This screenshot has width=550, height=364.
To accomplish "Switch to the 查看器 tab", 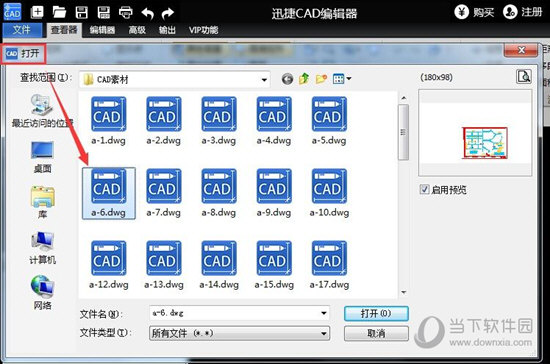I will [x=64, y=30].
